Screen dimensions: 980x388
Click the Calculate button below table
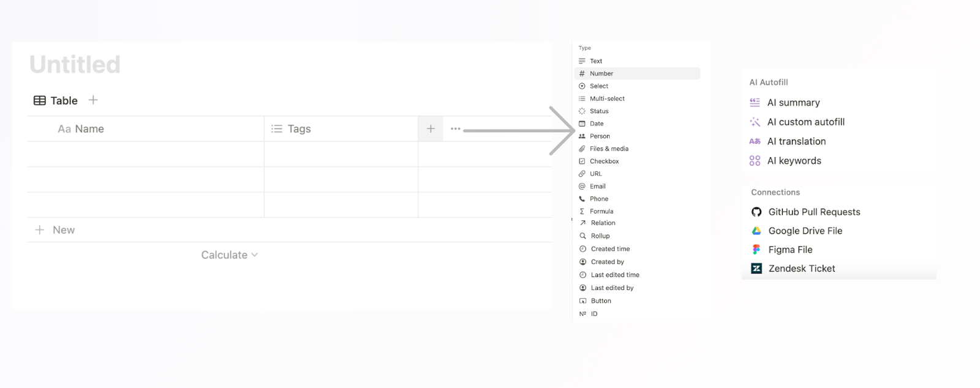point(230,255)
